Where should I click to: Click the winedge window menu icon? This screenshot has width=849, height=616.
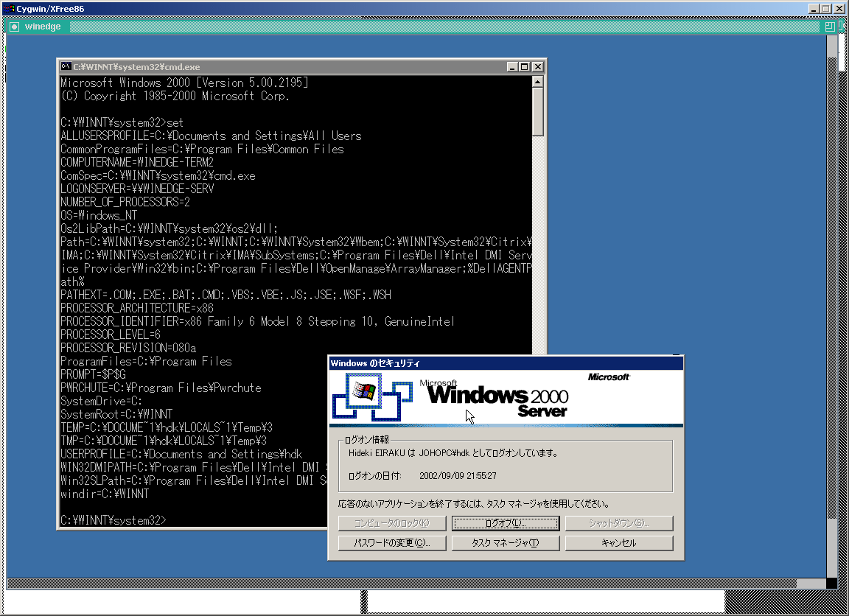pyautogui.click(x=15, y=27)
